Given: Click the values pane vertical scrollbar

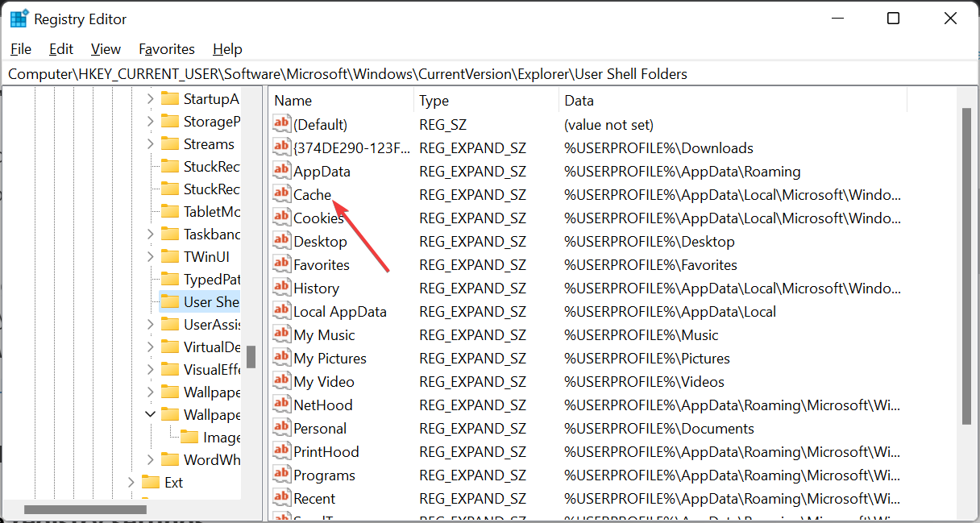Looking at the screenshot, I should [966, 266].
